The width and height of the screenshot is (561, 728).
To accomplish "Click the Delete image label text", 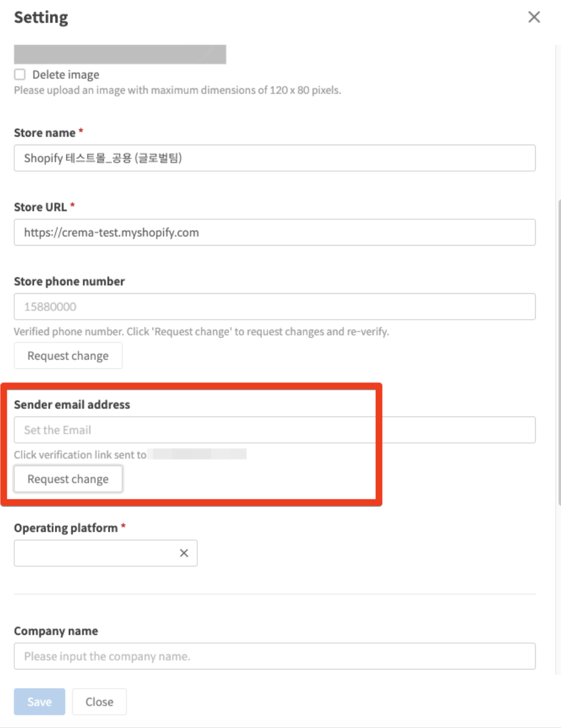I will [x=66, y=75].
